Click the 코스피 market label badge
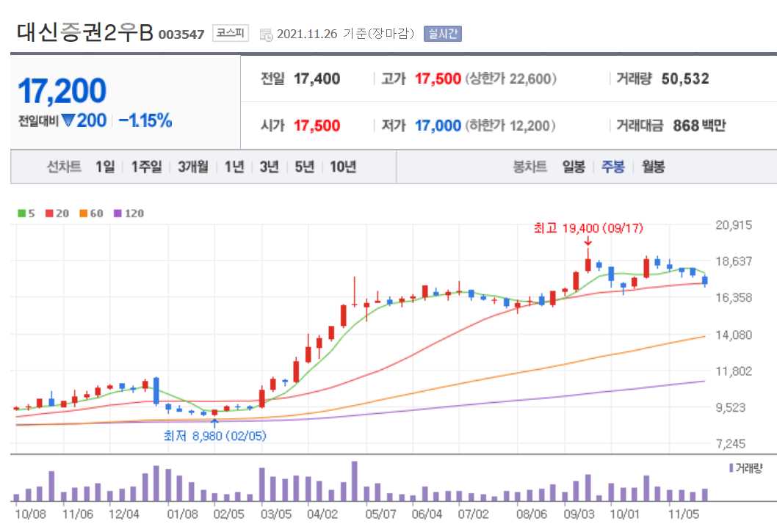This screenshot has height=532, width=777. pyautogui.click(x=231, y=33)
